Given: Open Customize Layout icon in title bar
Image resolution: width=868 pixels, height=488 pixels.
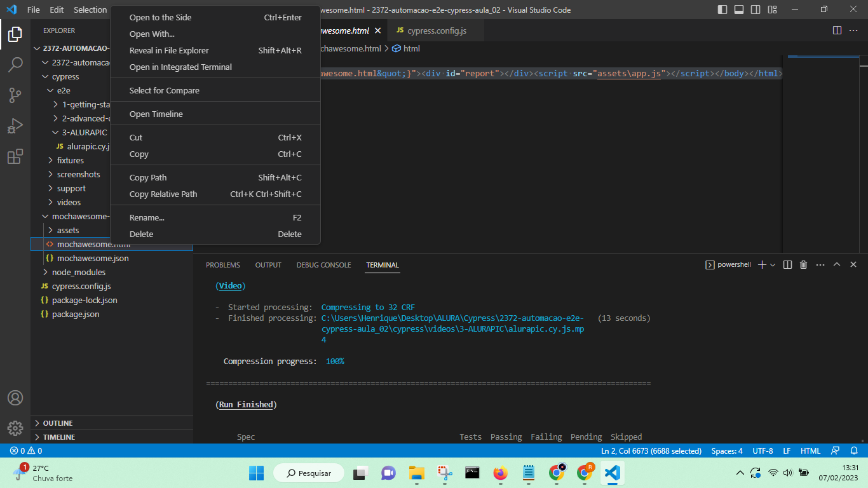Looking at the screenshot, I should click(x=772, y=10).
